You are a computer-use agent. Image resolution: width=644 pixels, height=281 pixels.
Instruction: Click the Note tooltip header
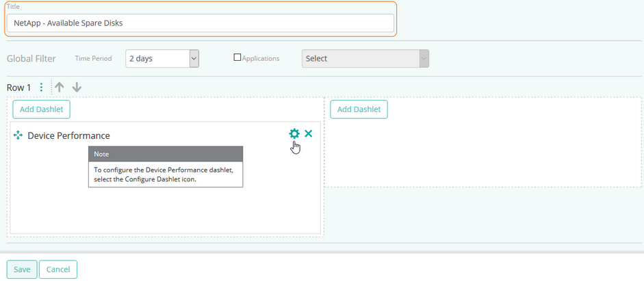tap(166, 154)
